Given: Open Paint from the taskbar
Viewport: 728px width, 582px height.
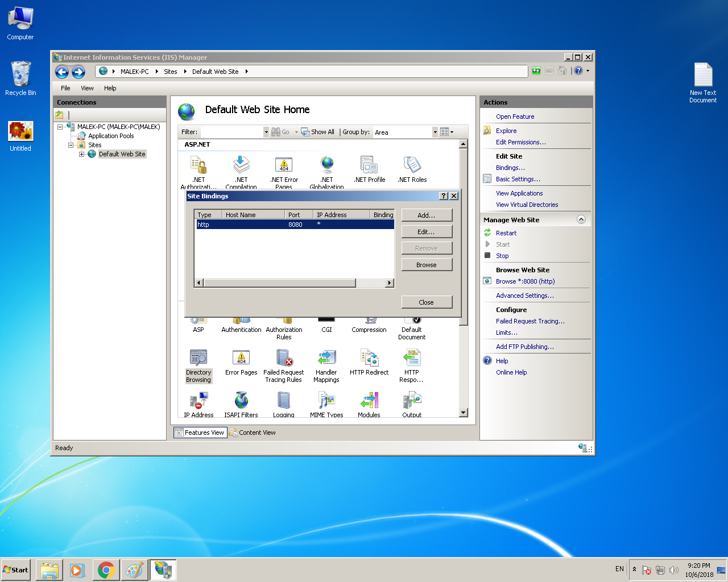Looking at the screenshot, I should pyautogui.click(x=134, y=569).
